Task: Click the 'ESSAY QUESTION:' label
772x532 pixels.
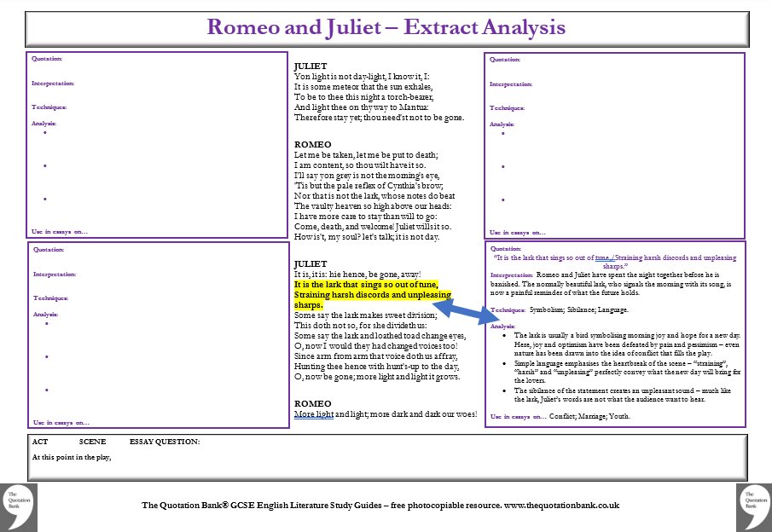Action: click(x=165, y=442)
